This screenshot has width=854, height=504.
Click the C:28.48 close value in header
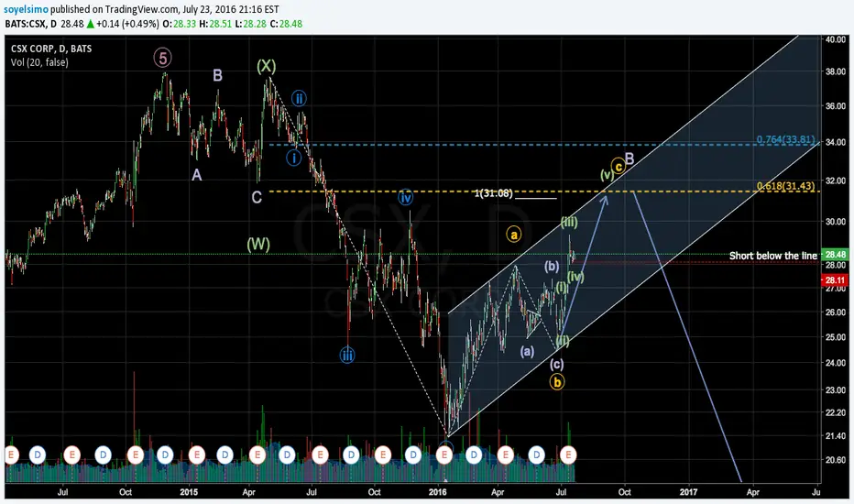(286, 24)
